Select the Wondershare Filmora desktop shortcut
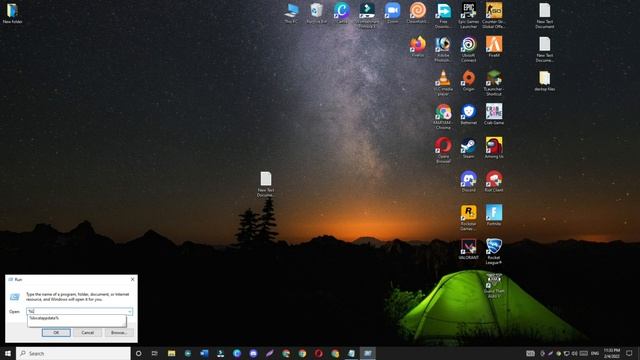This screenshot has width=640, height=360. point(367,16)
